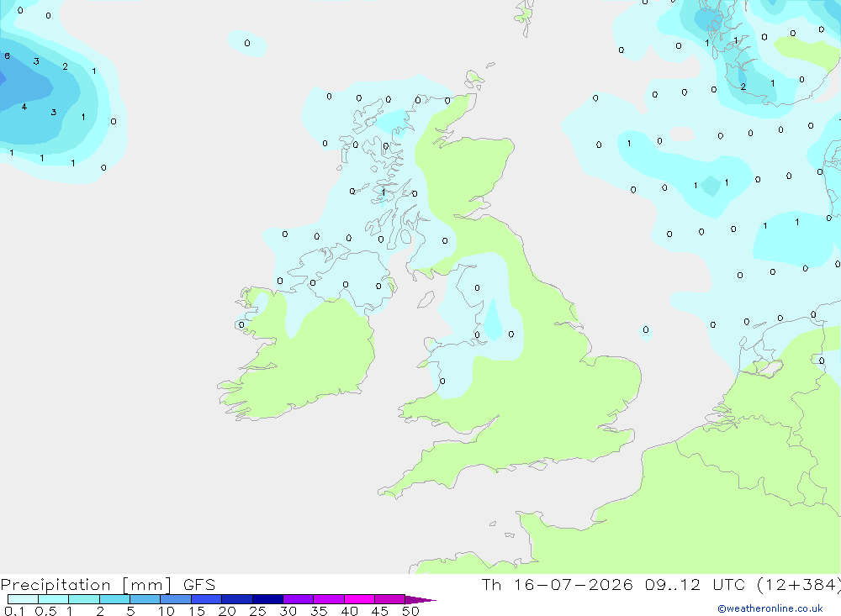The image size is (841, 616).
Task: Click the '35' legend label
Action: click(319, 611)
